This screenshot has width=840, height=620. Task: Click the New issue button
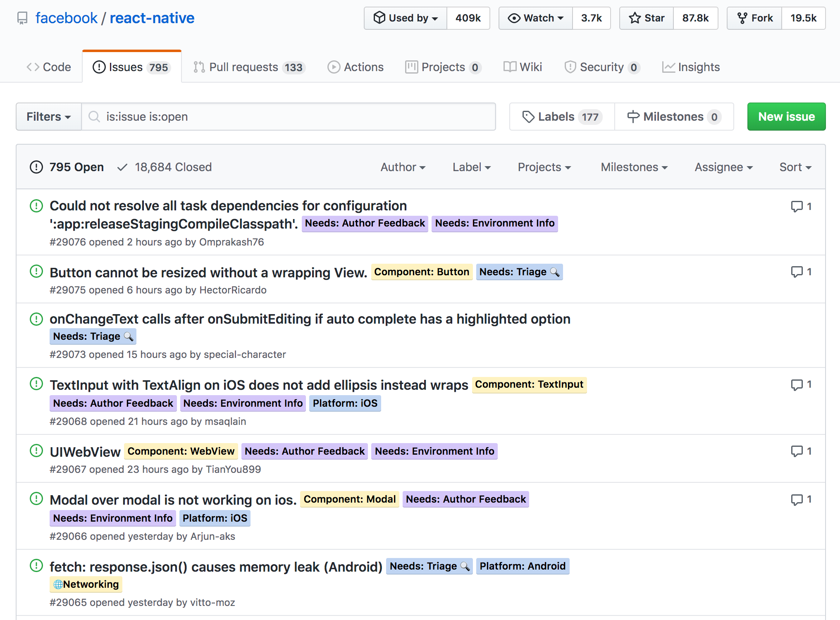point(786,117)
